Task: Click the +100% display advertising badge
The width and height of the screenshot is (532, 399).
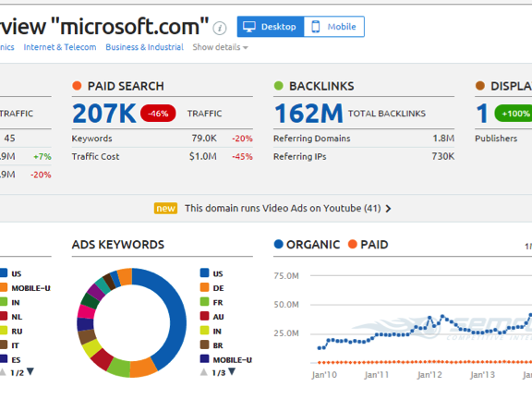Action: [x=514, y=114]
